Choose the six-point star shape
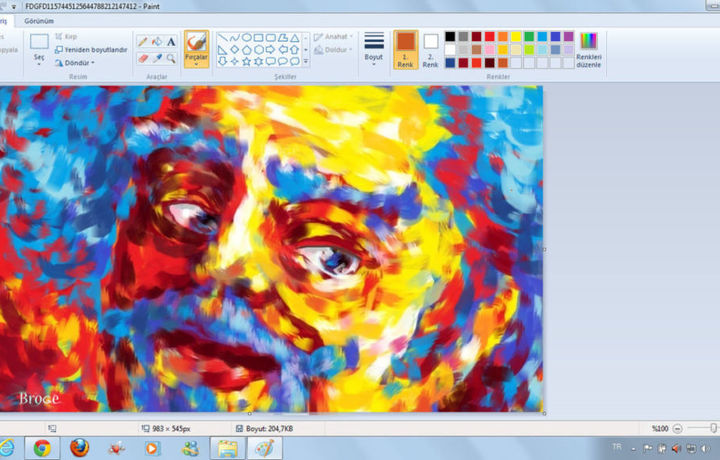Viewport: 720px width, 460px height. (x=259, y=61)
